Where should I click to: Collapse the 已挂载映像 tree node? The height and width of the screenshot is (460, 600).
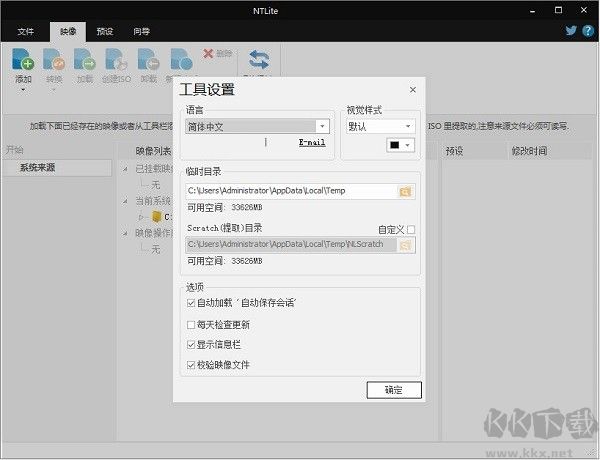tap(126, 168)
